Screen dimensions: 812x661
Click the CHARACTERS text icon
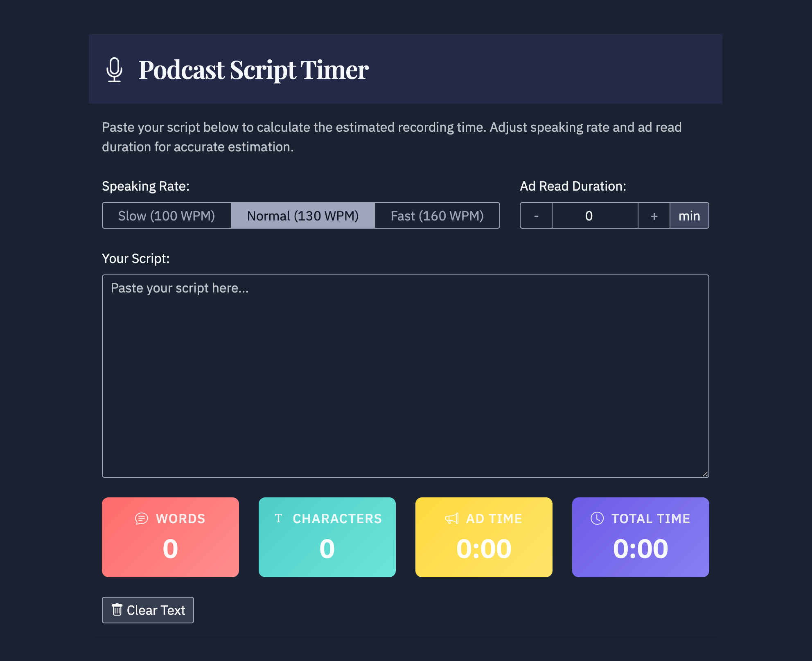click(x=279, y=519)
